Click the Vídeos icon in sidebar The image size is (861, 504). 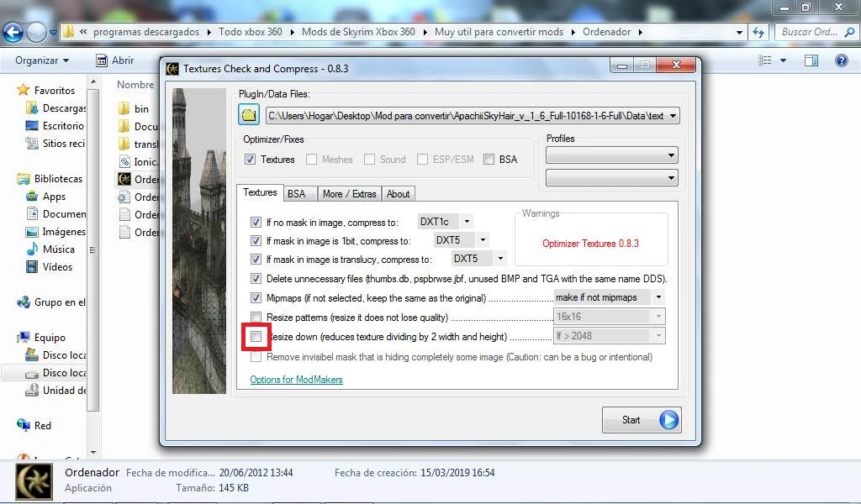point(32,266)
